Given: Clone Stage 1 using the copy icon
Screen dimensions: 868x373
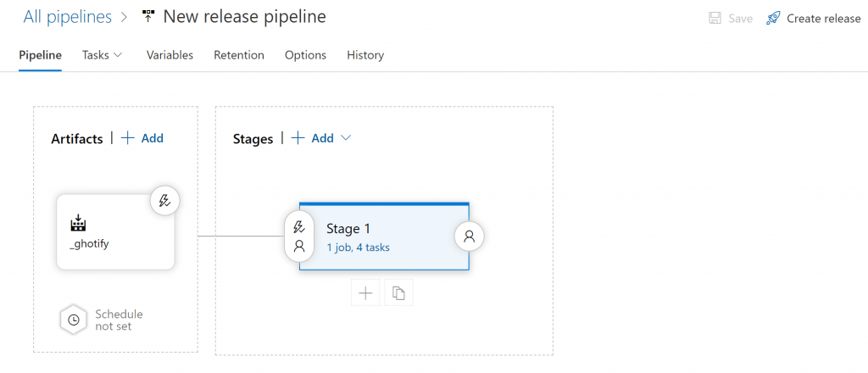Looking at the screenshot, I should (x=398, y=292).
